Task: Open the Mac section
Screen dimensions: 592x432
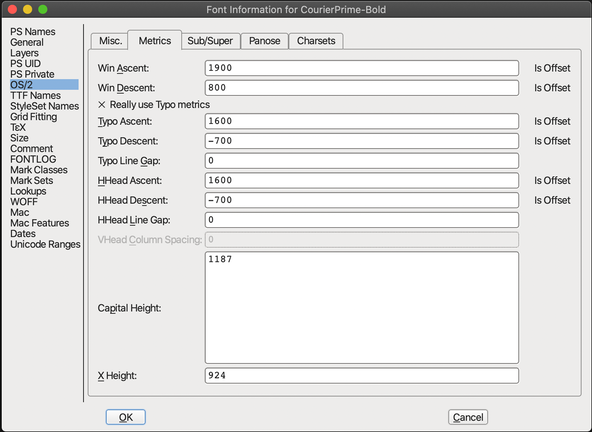Action: coord(20,212)
